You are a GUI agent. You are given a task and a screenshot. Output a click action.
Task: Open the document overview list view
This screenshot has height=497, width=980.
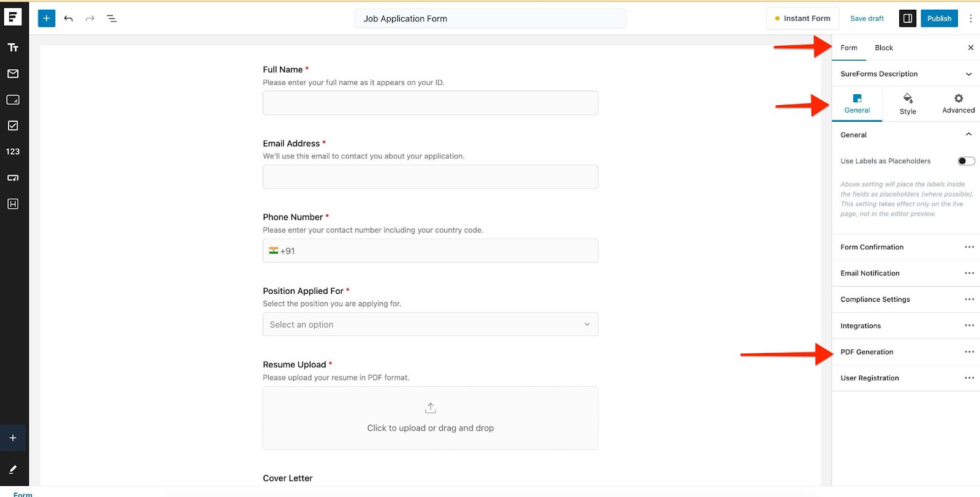[111, 18]
